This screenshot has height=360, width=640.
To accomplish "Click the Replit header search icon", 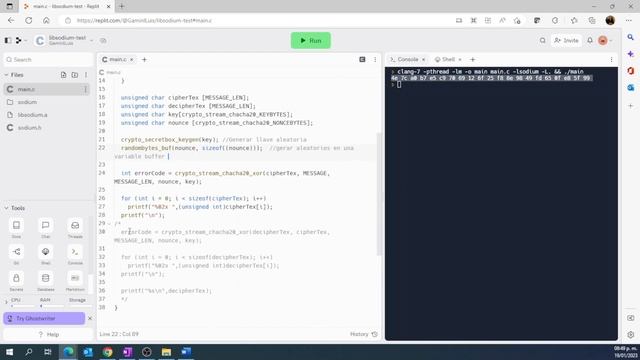I will [x=542, y=40].
